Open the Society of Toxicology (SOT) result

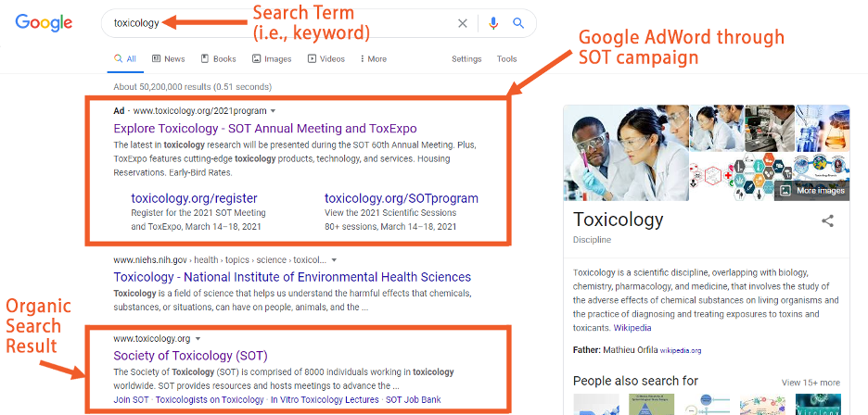pos(190,355)
